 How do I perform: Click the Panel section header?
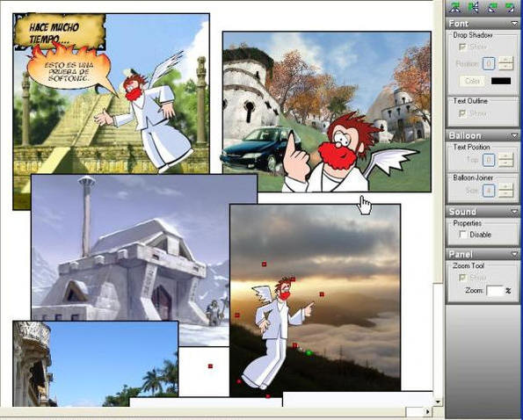483,254
